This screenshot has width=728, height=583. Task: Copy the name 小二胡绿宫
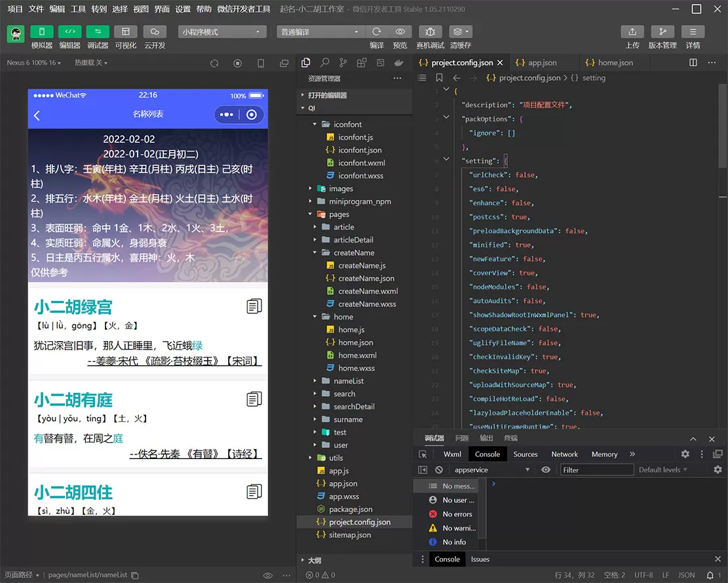254,306
